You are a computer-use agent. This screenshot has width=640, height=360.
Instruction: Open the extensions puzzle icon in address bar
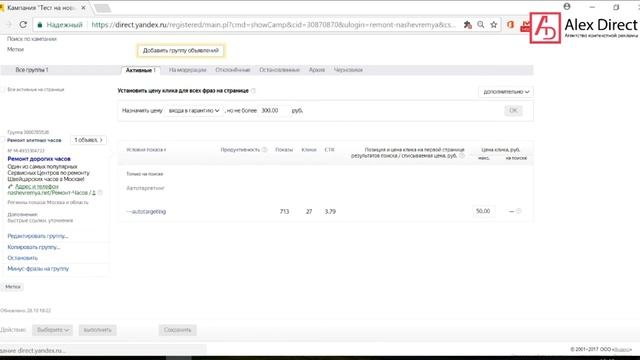pyautogui.click(x=468, y=25)
